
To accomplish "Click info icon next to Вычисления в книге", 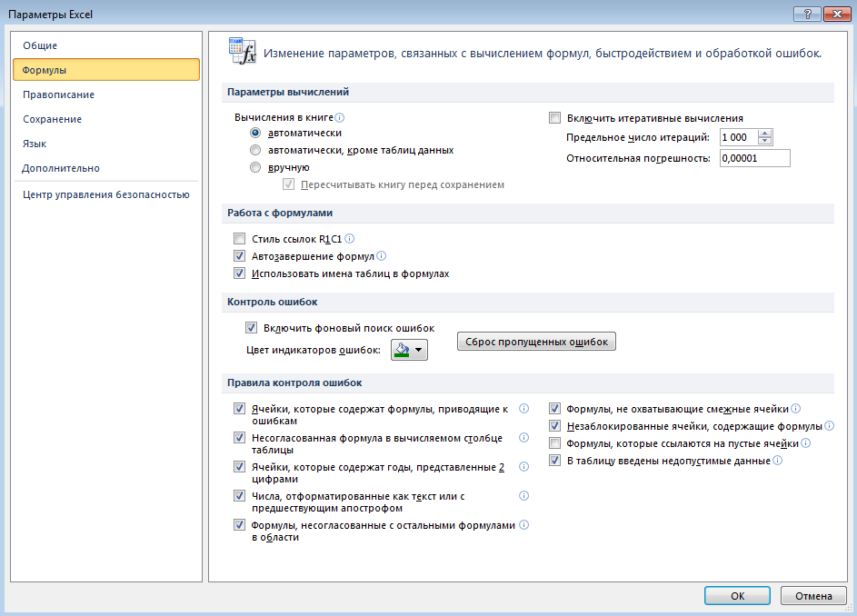I will tap(339, 117).
